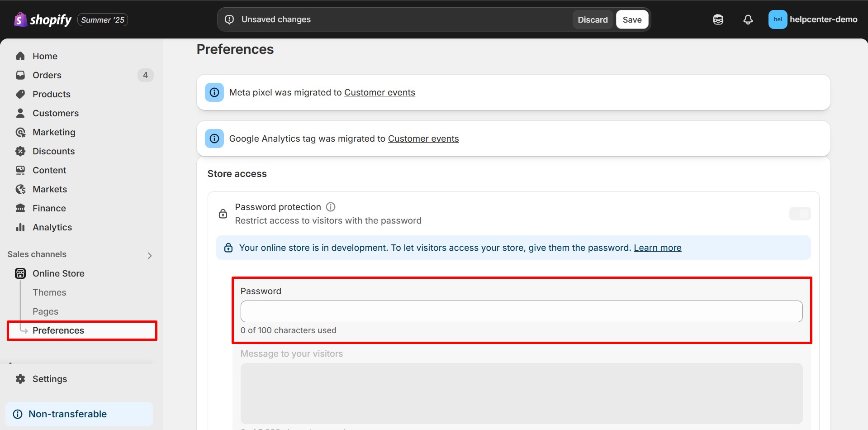Click the Learn more link
The image size is (868, 430).
pos(657,248)
